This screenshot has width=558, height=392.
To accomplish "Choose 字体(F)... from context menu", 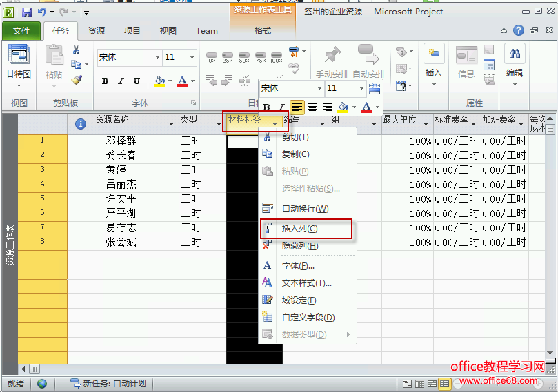I will pyautogui.click(x=306, y=266).
